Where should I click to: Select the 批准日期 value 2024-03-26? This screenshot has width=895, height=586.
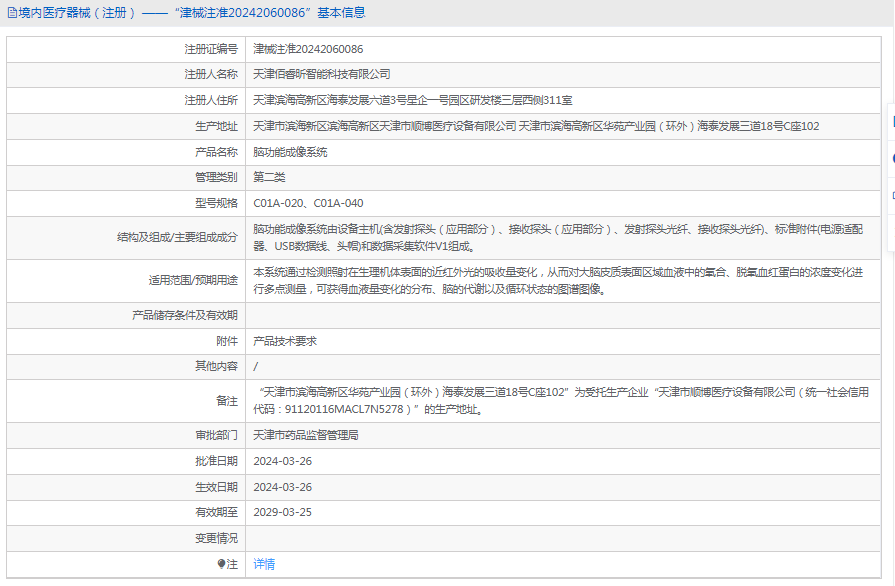point(283,461)
